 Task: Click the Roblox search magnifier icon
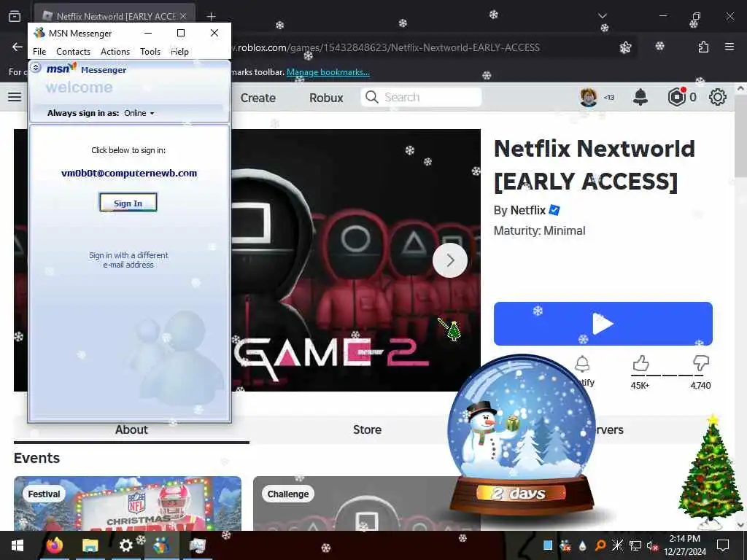coord(371,97)
